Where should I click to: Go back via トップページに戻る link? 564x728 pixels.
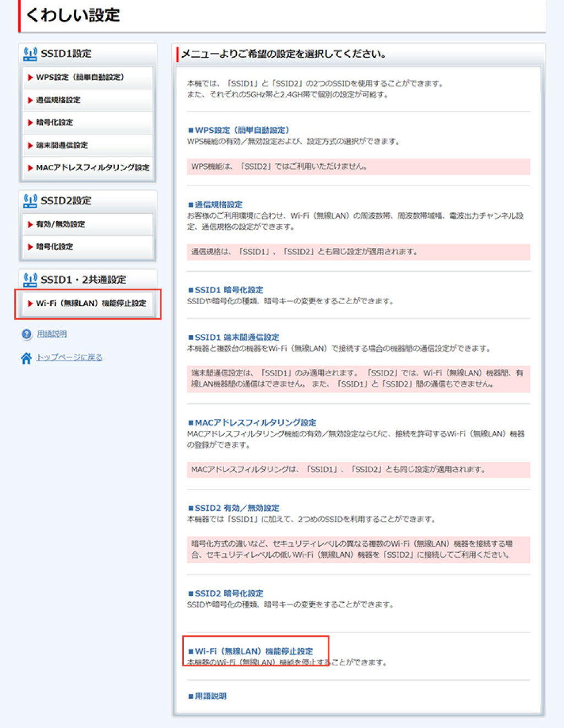[69, 358]
